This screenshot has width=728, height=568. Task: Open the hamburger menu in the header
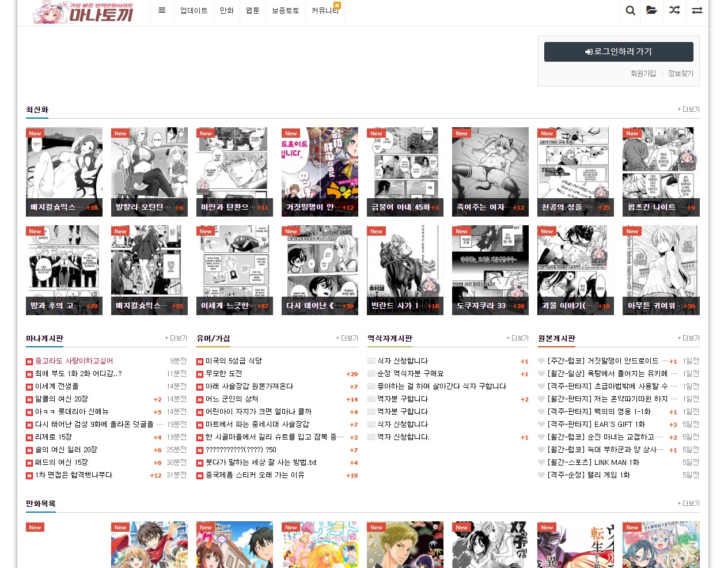coord(162,10)
